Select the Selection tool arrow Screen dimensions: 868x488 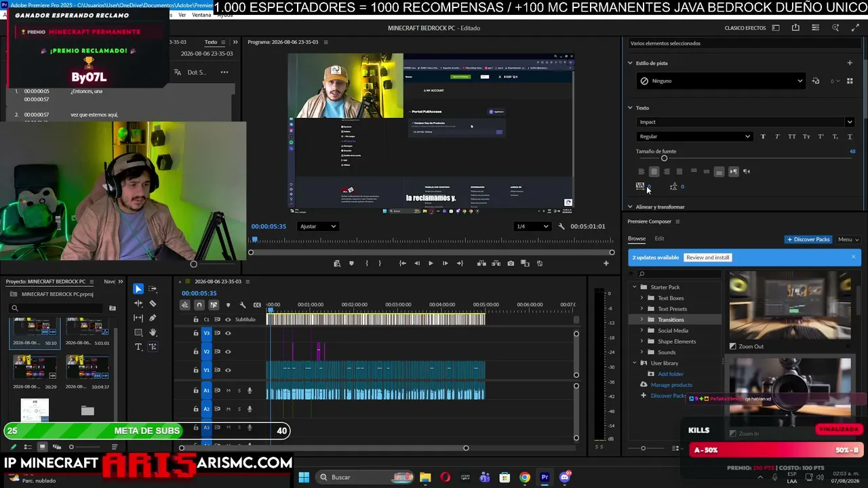point(138,289)
